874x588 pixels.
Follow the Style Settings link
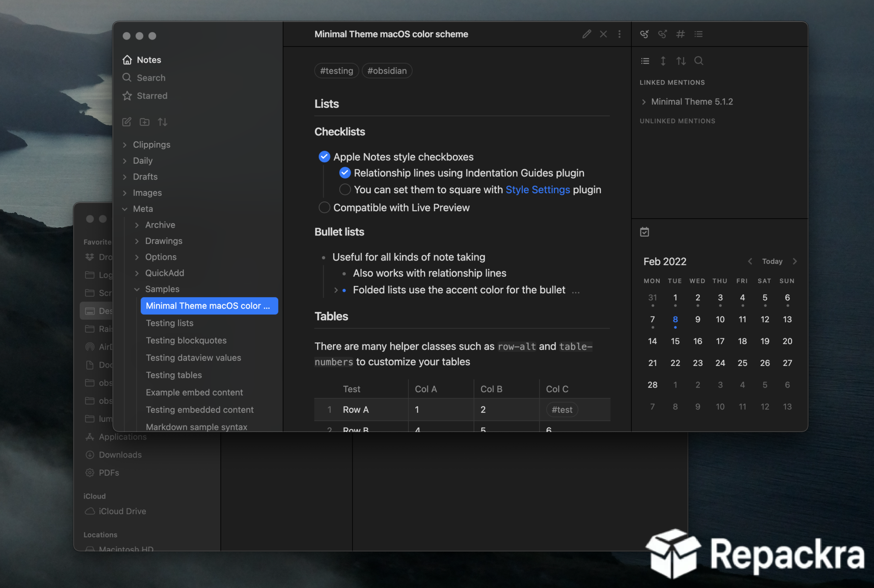538,189
